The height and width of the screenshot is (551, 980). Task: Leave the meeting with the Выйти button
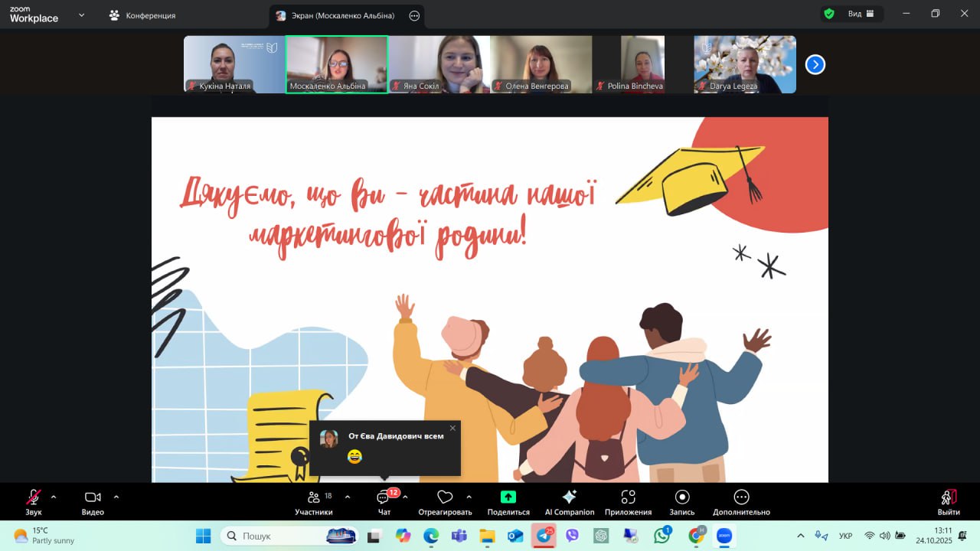949,502
